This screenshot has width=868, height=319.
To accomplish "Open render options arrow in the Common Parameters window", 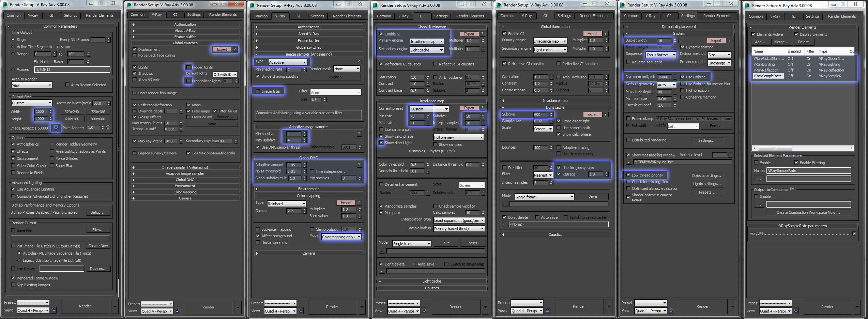I will coord(115,306).
